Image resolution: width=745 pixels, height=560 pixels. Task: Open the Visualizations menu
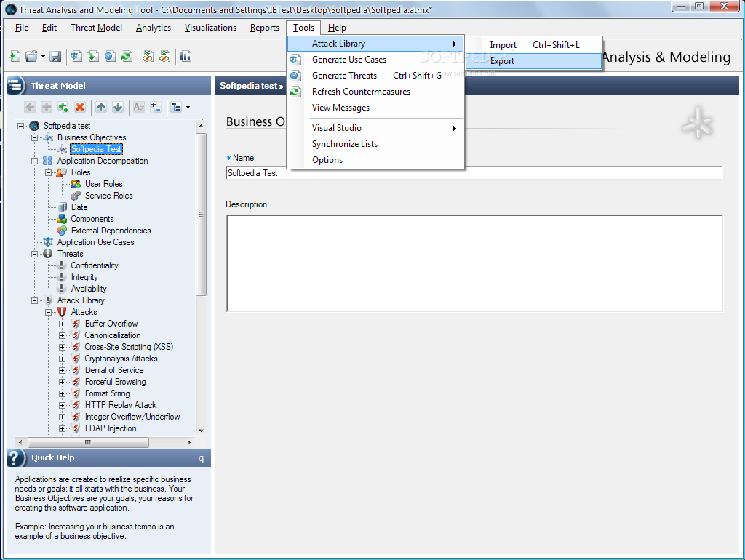point(210,28)
